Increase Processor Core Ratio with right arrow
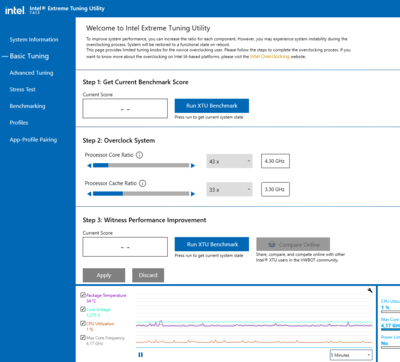Screen dimensions: 400x362 (x=193, y=166)
